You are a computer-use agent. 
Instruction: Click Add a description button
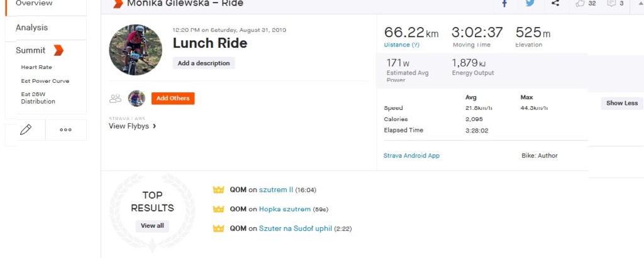(x=204, y=63)
